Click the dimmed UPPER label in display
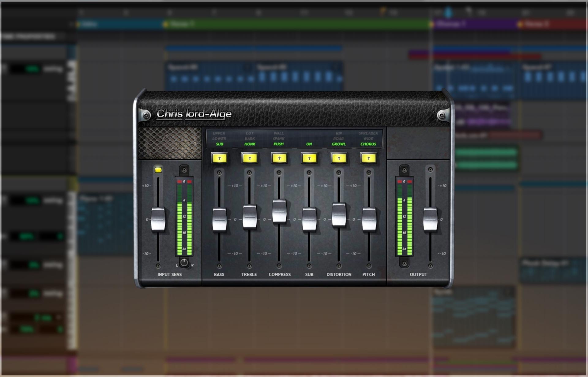Viewport: 588px width, 377px height. click(x=219, y=133)
